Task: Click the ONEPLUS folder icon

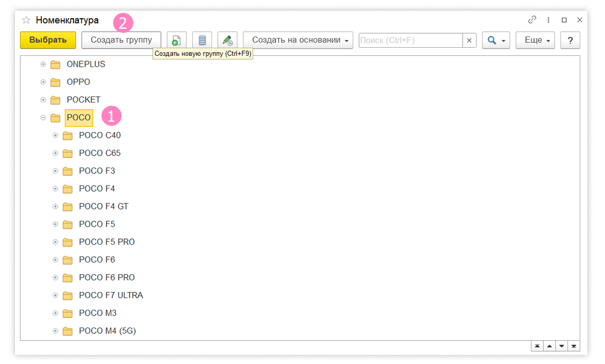Action: pos(56,64)
